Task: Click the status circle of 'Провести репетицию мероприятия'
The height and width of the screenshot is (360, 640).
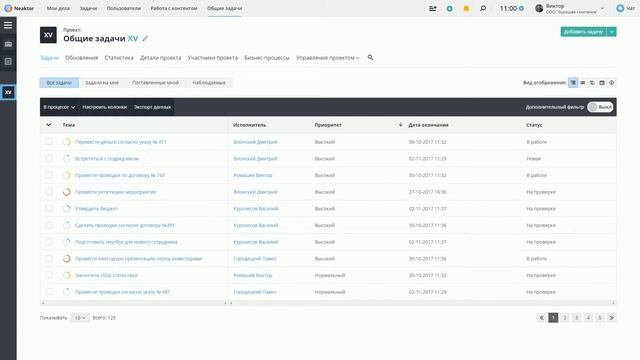Action: point(67,192)
